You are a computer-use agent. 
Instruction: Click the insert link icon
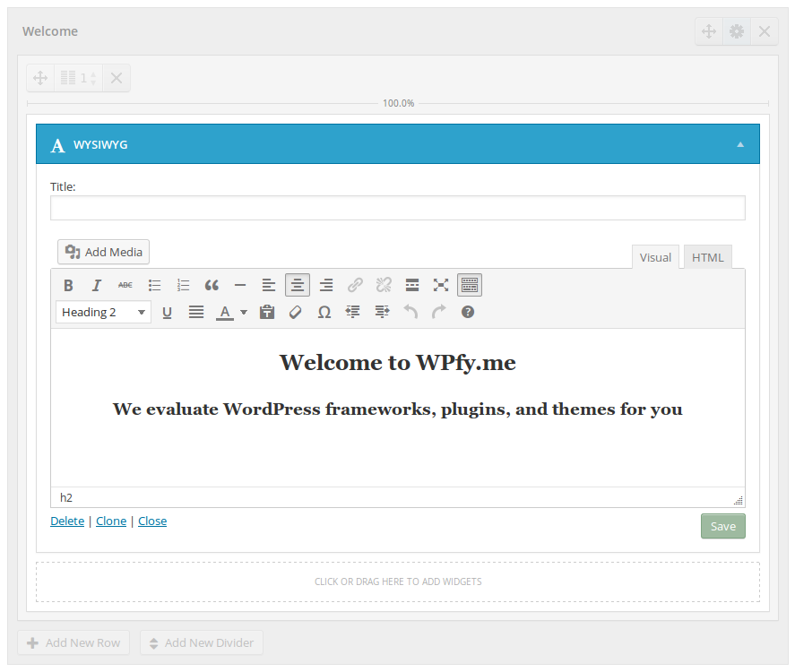(355, 285)
